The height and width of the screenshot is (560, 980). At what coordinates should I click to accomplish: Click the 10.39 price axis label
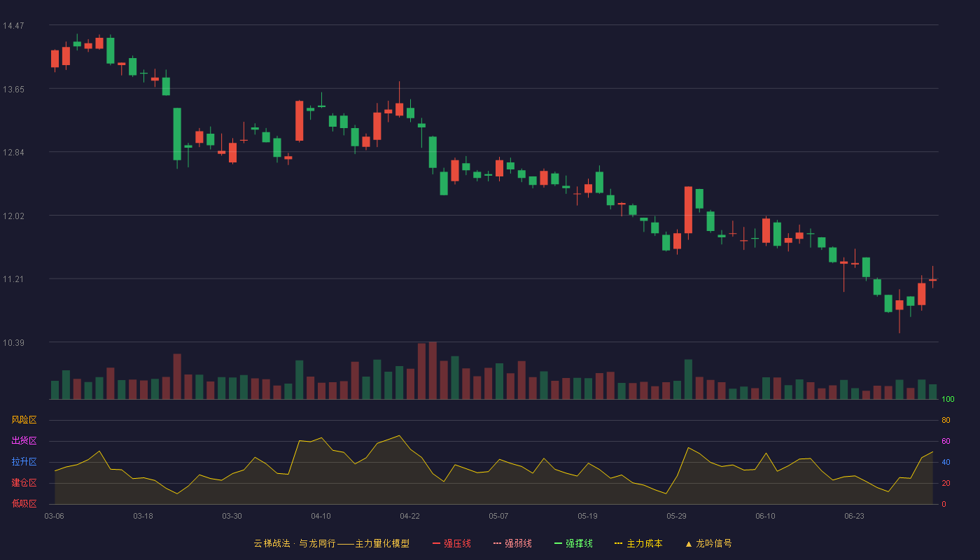coord(13,343)
